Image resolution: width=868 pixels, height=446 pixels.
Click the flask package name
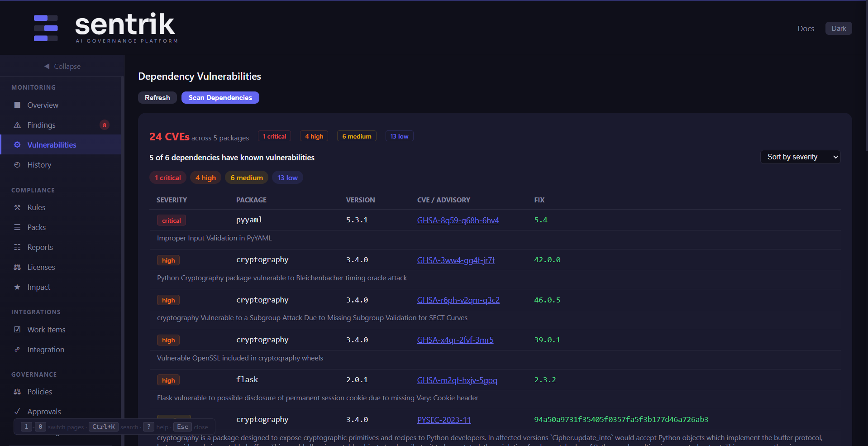click(x=247, y=379)
